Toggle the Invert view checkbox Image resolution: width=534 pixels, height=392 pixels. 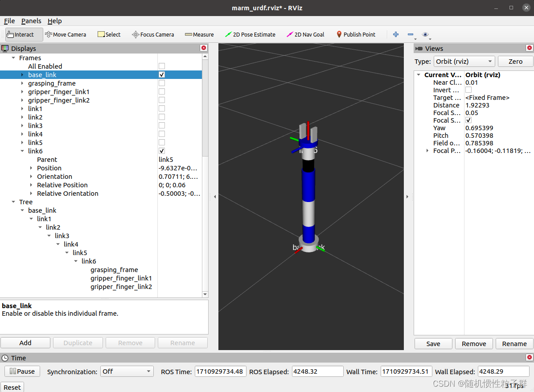pyautogui.click(x=468, y=90)
